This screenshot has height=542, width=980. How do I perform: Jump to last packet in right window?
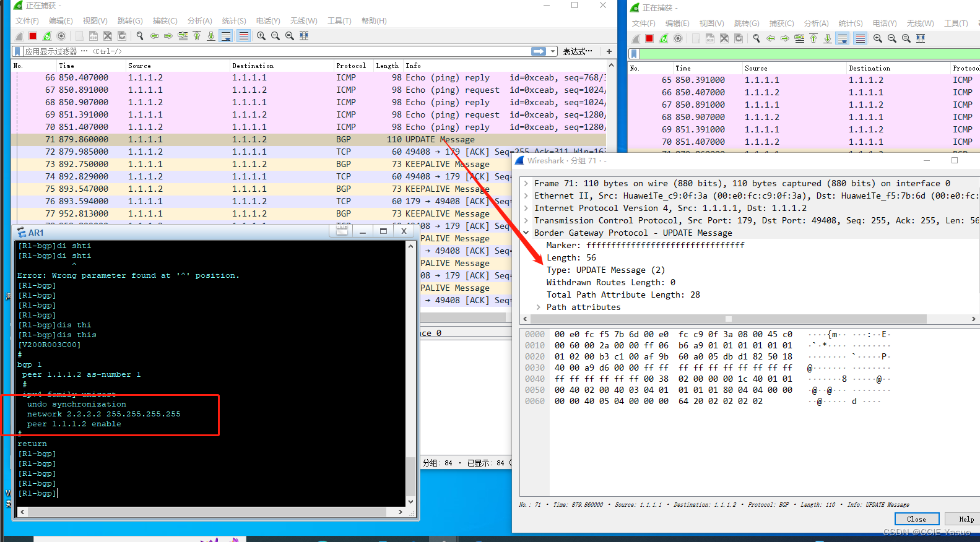tap(828, 38)
